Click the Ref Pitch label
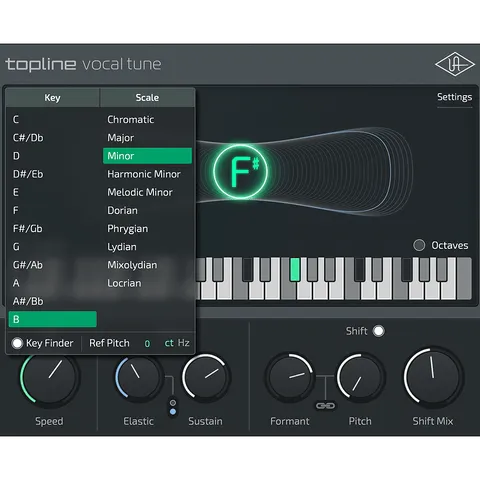 coord(109,343)
